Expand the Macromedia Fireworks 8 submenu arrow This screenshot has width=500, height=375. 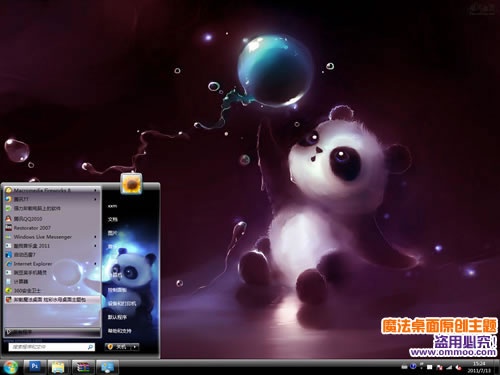(x=96, y=191)
